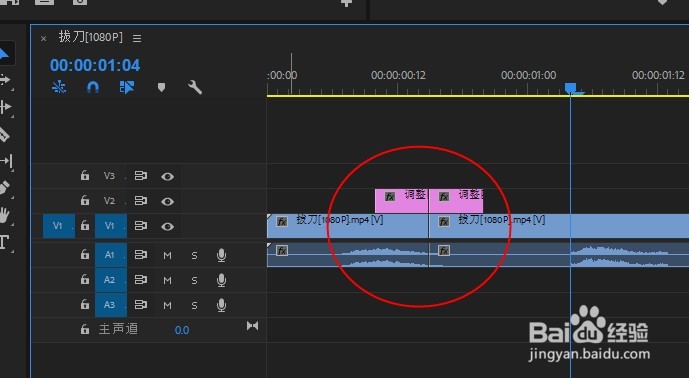Click the blue playhead marker on ruler
Viewport: 689px width, 378px height.
(x=571, y=88)
